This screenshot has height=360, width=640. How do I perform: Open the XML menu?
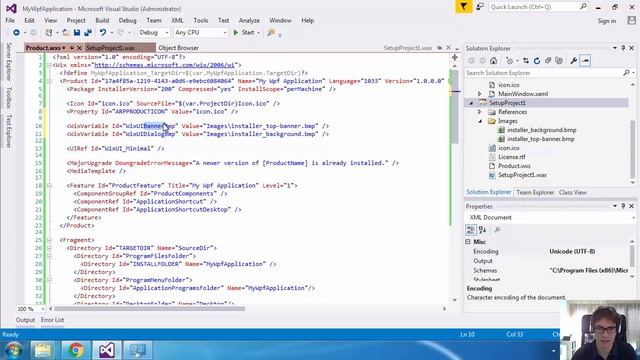pyautogui.click(x=177, y=20)
